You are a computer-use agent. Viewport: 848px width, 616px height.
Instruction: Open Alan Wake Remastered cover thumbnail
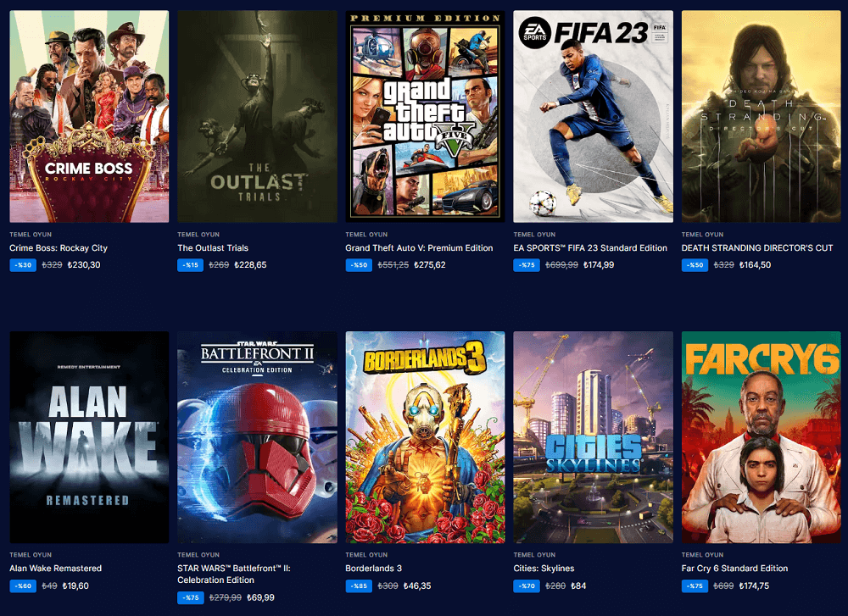pyautogui.click(x=89, y=436)
